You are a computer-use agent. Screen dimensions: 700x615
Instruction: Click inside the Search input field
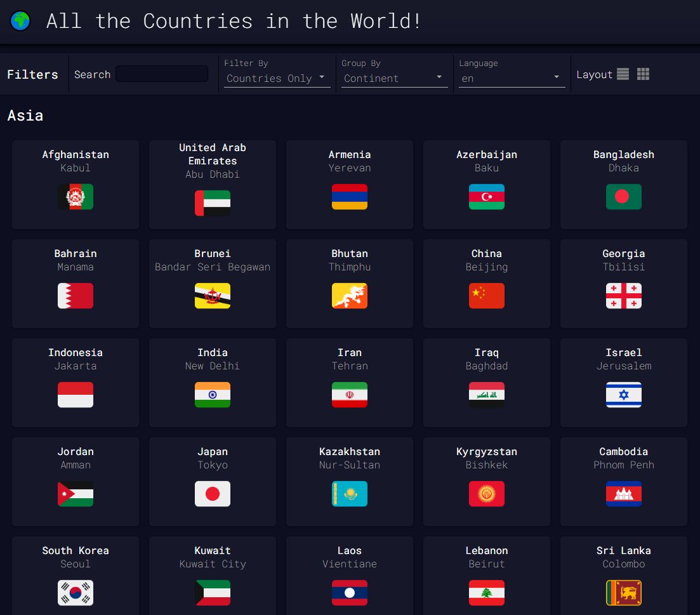point(162,74)
